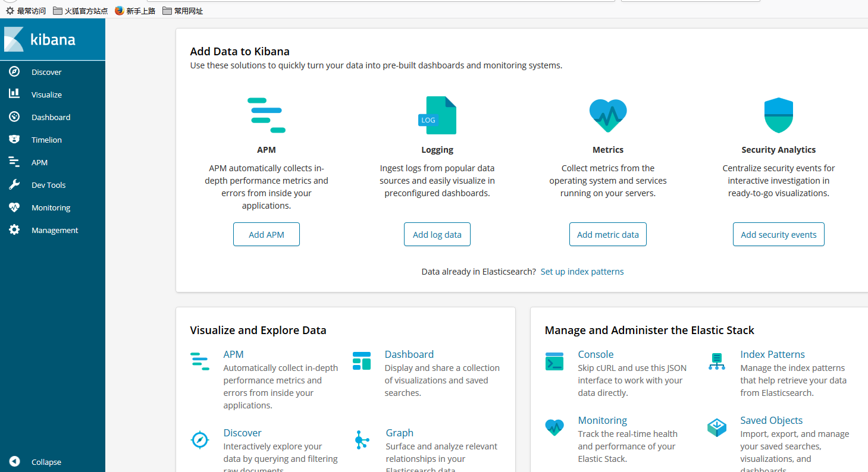Screen dimensions: 868x472
Task: Click the Dashboard gauge sidebar icon
Action: [14, 117]
